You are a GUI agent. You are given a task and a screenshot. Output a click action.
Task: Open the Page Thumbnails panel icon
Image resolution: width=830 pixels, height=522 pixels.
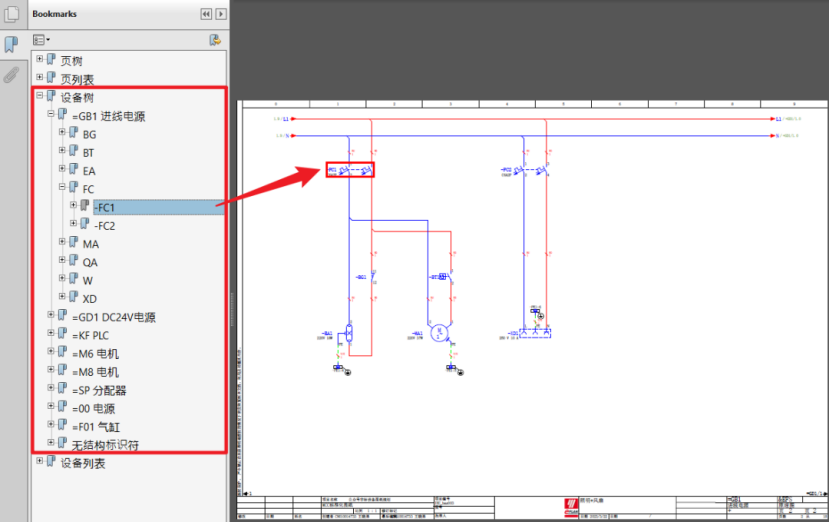click(11, 13)
